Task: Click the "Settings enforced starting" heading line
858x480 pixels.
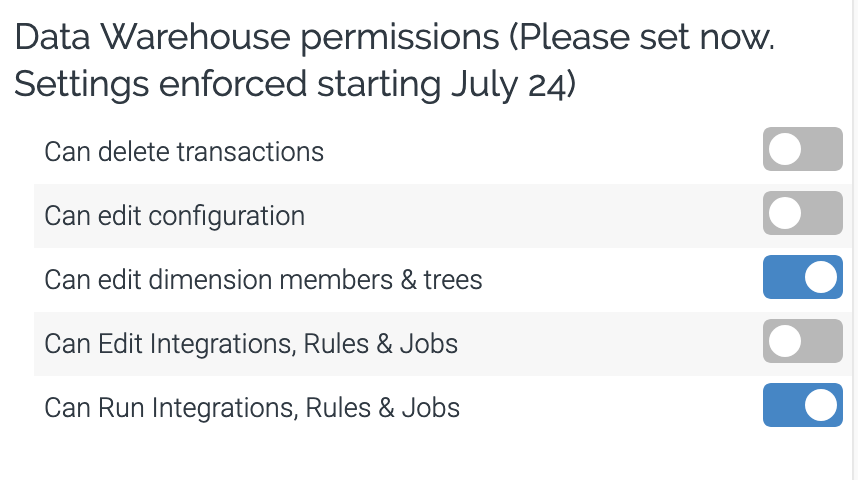Action: click(228, 84)
